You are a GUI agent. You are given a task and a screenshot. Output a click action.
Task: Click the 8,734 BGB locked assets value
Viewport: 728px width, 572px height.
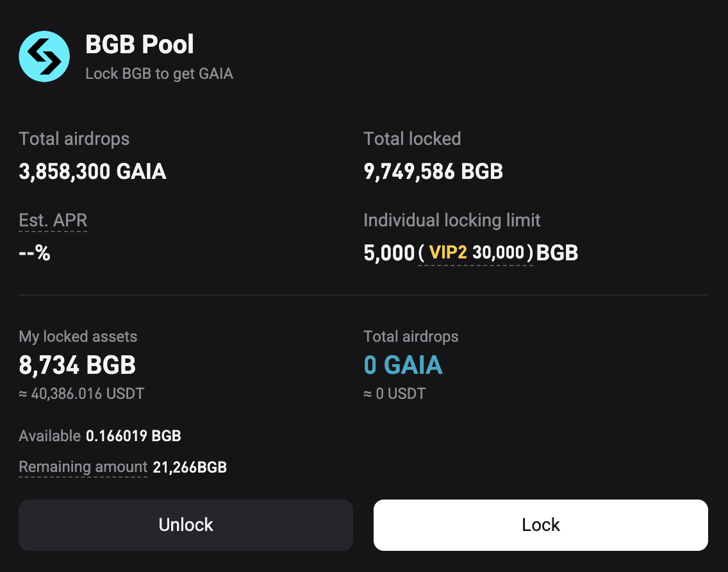(77, 365)
